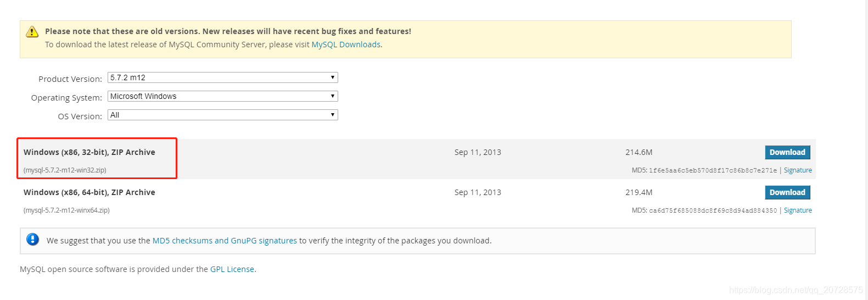Click the 'OS Version:' label
Image resolution: width=868 pixels, height=300 pixels.
pos(80,116)
